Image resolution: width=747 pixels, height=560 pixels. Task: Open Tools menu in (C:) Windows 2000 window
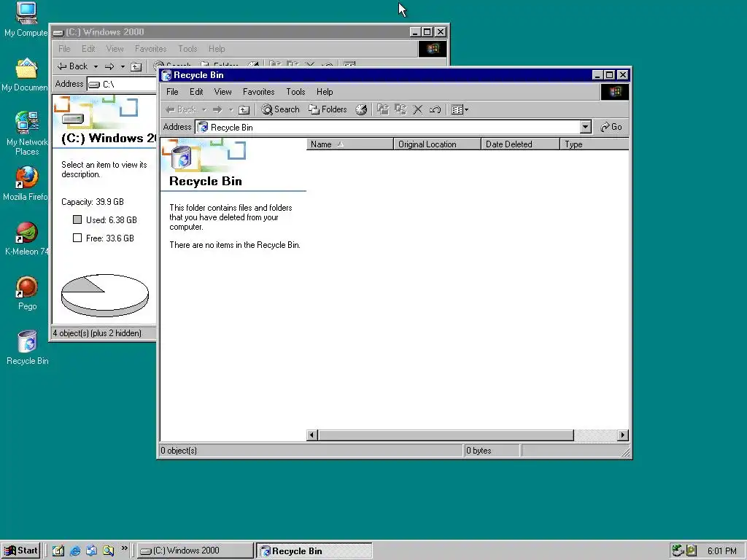tap(187, 49)
